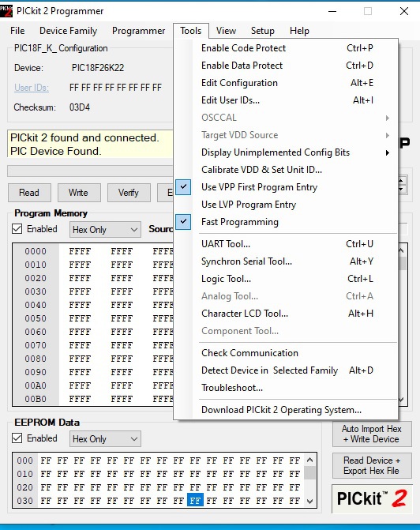Viewport: 420px width, 530px height.
Task: Click device name PIC18F26K22
Action: pyautogui.click(x=98, y=68)
